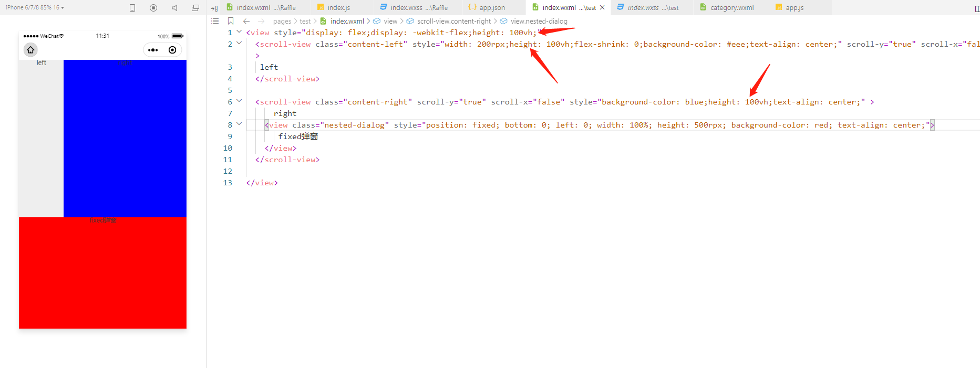Click the blue right scroll-view in simulator
The width and height of the screenshot is (980, 368).
click(x=125, y=138)
